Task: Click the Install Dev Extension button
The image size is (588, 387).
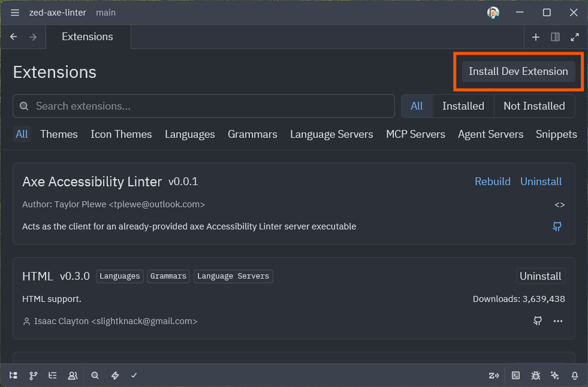Action: pyautogui.click(x=517, y=71)
